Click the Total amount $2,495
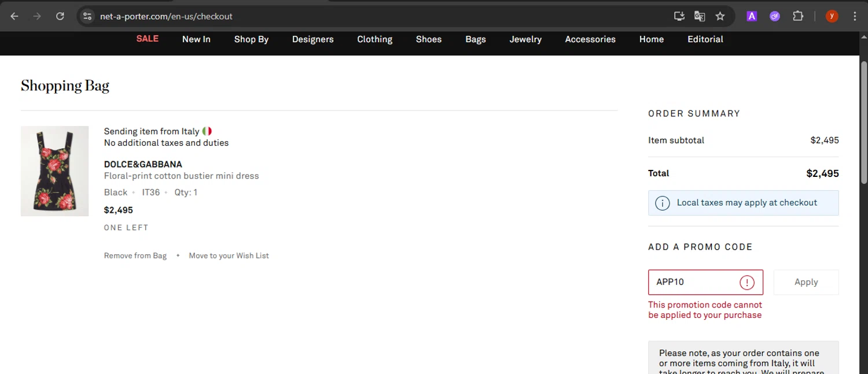This screenshot has height=374, width=868. click(822, 173)
